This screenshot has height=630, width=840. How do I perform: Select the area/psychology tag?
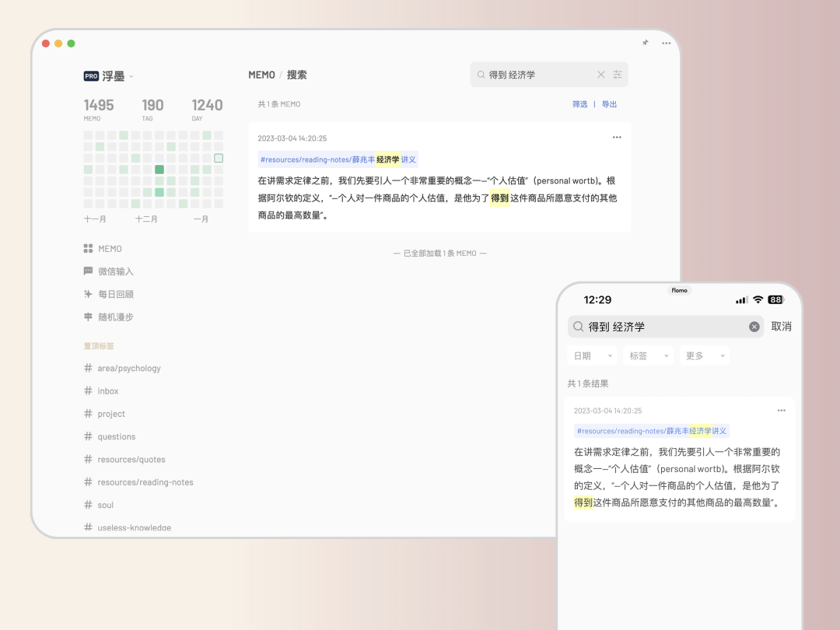[122, 368]
